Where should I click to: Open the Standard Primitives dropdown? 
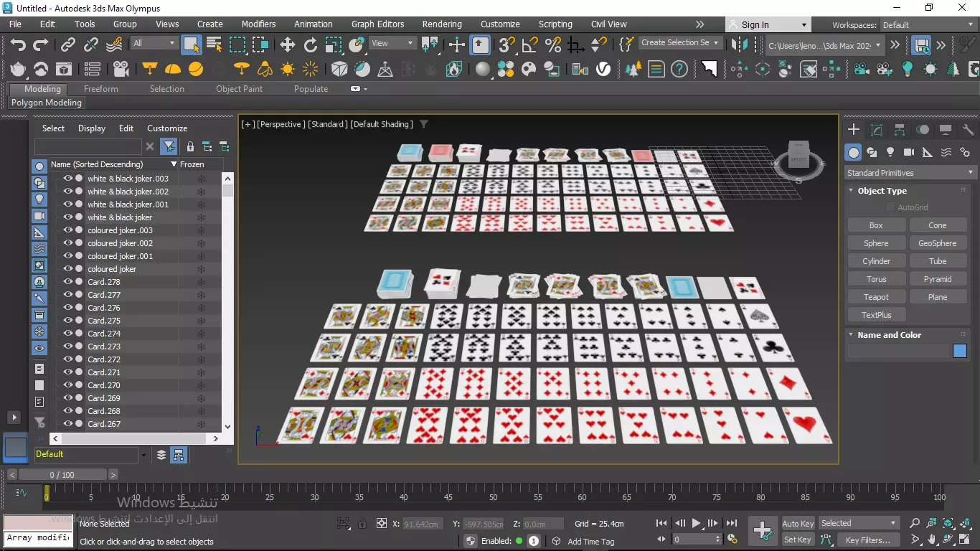point(910,173)
